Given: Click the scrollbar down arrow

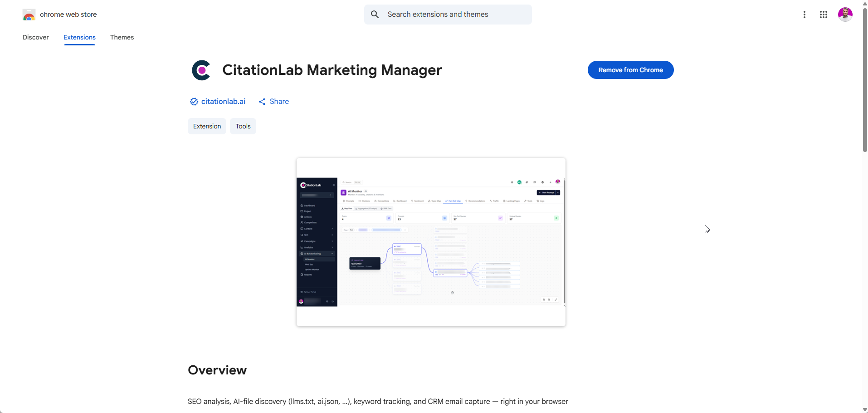Looking at the screenshot, I should point(864,409).
